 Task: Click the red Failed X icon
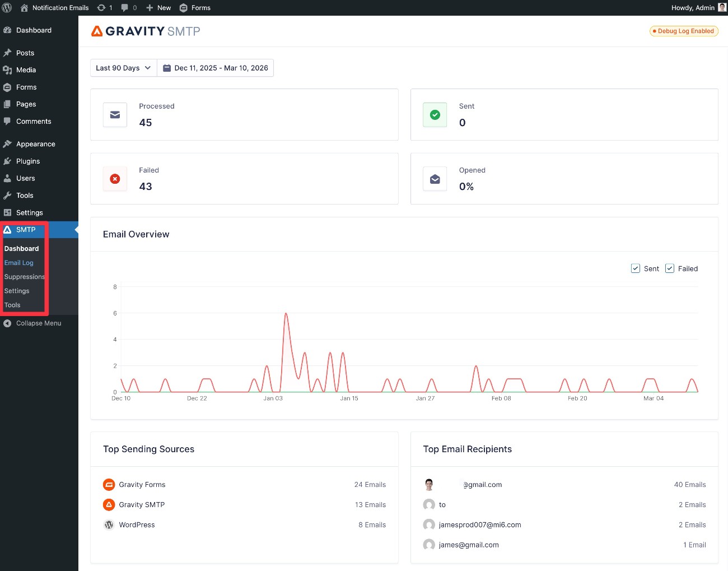(115, 179)
